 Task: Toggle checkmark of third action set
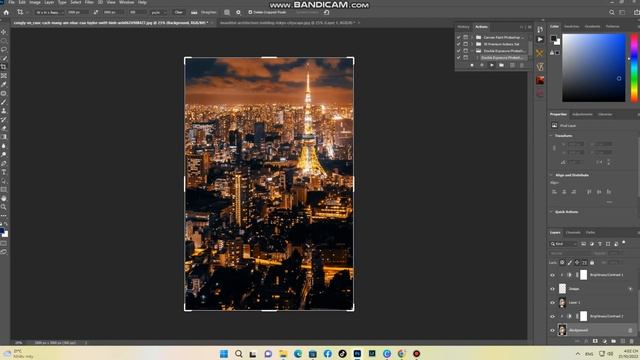[458, 51]
